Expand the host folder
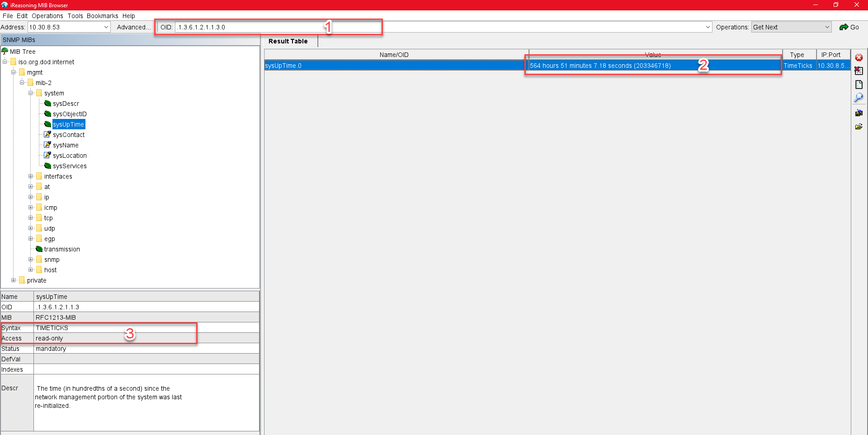The height and width of the screenshot is (435, 868). tap(31, 270)
